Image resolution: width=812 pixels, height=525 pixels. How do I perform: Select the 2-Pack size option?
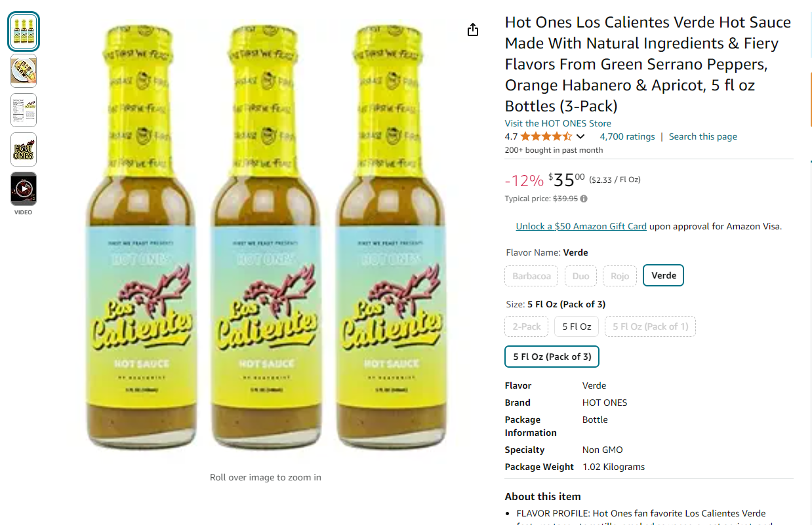coord(527,326)
